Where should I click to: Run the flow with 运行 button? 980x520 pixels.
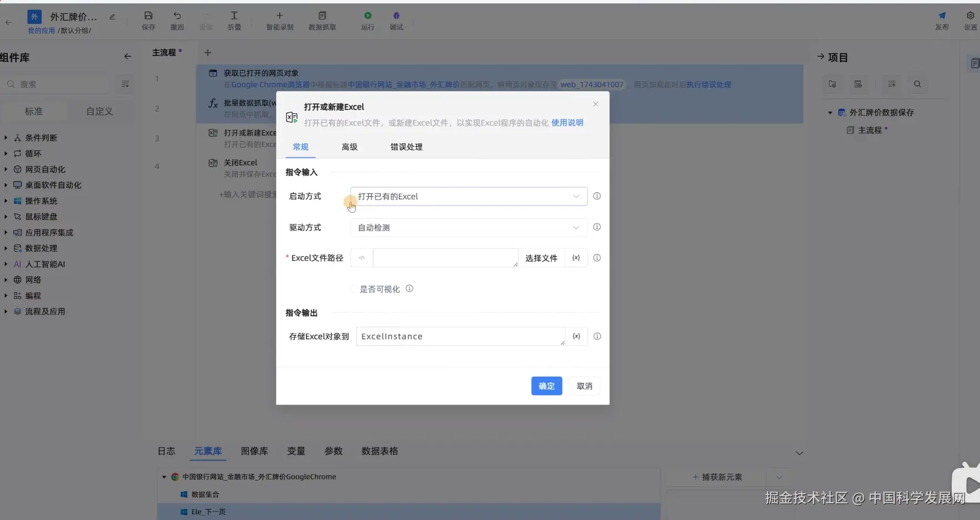click(368, 21)
